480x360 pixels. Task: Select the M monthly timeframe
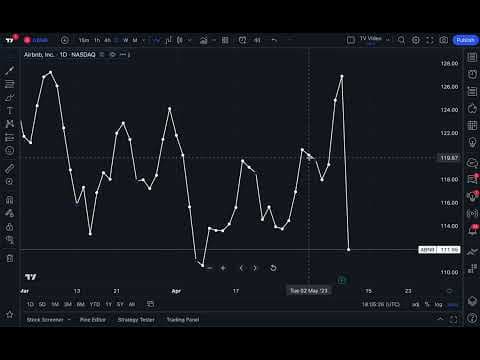135,40
